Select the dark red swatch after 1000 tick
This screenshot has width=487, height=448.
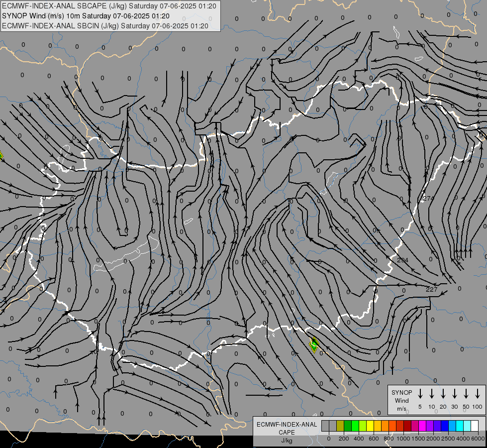coord(407,426)
